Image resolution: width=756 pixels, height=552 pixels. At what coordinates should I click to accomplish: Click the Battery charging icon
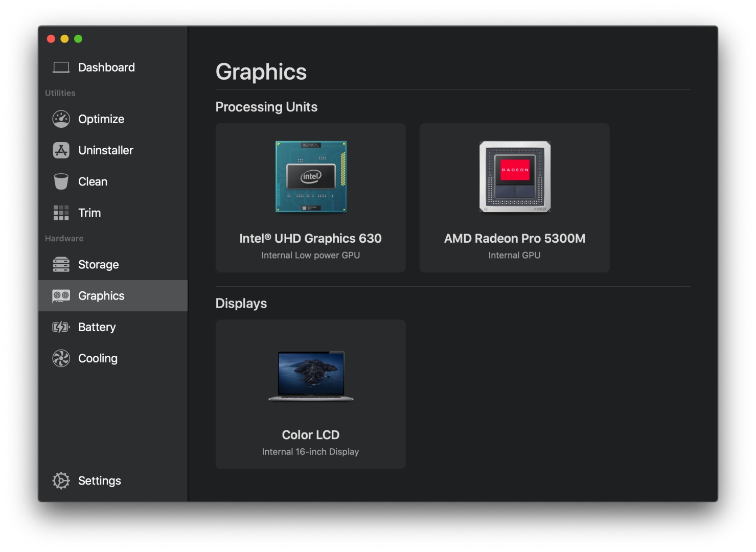pos(61,327)
